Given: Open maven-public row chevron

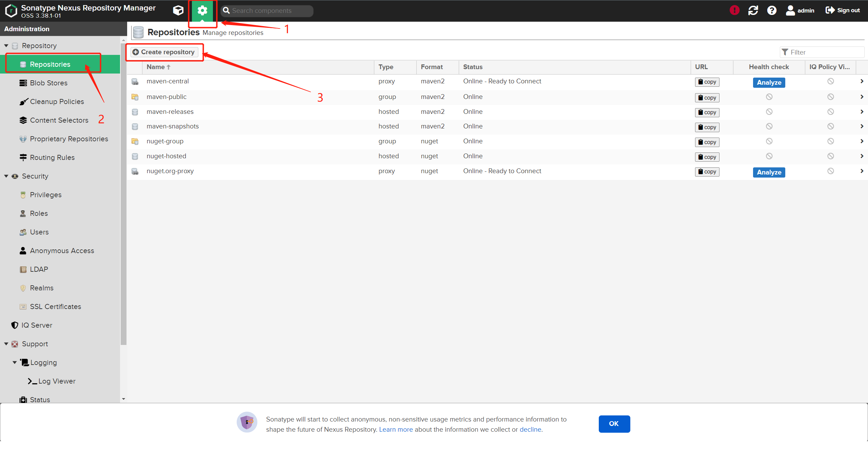Looking at the screenshot, I should coord(862,97).
